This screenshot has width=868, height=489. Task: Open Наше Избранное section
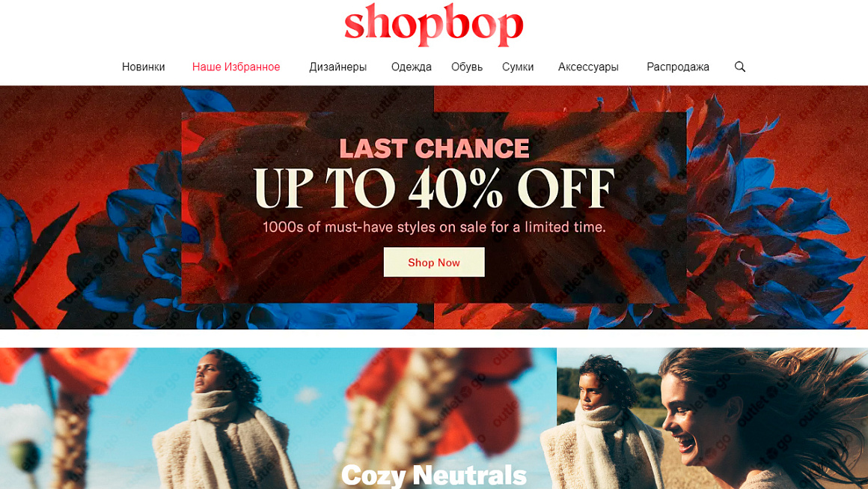(236, 67)
